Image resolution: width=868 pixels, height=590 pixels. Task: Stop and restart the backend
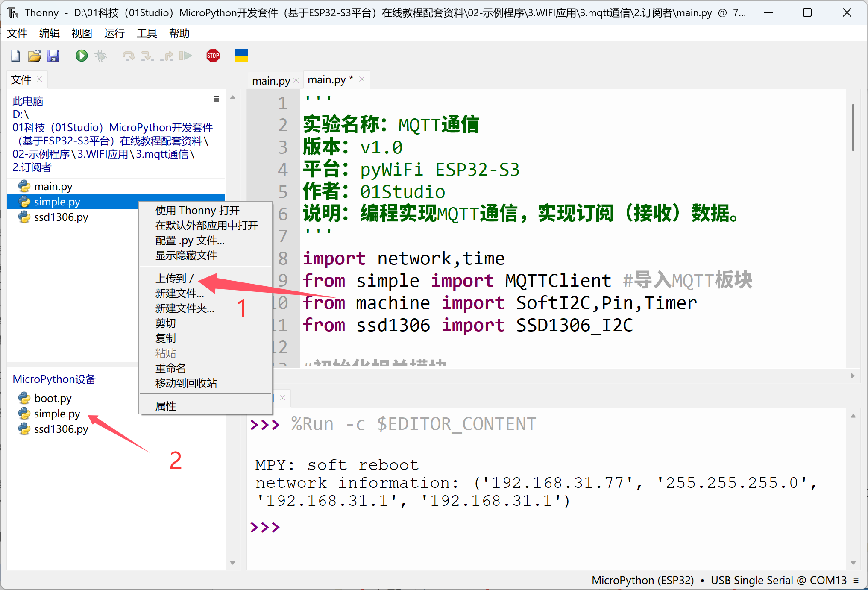tap(213, 56)
